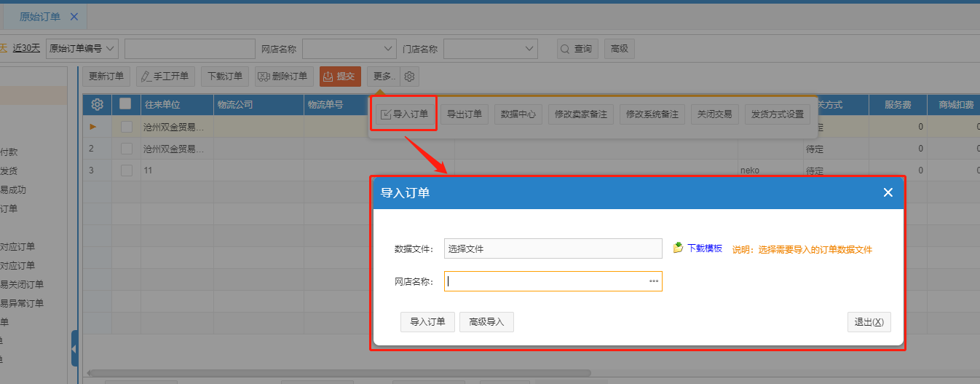
Task: Click the 高级导入 button
Action: (486, 322)
